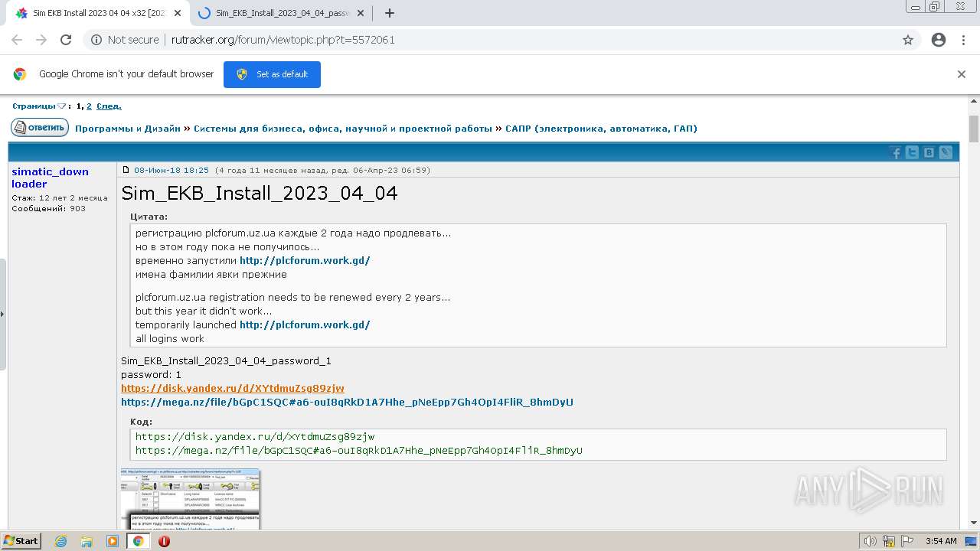The width and height of the screenshot is (980, 551).
Task: Click the page vertical scrollbar thumb
Action: 974,129
